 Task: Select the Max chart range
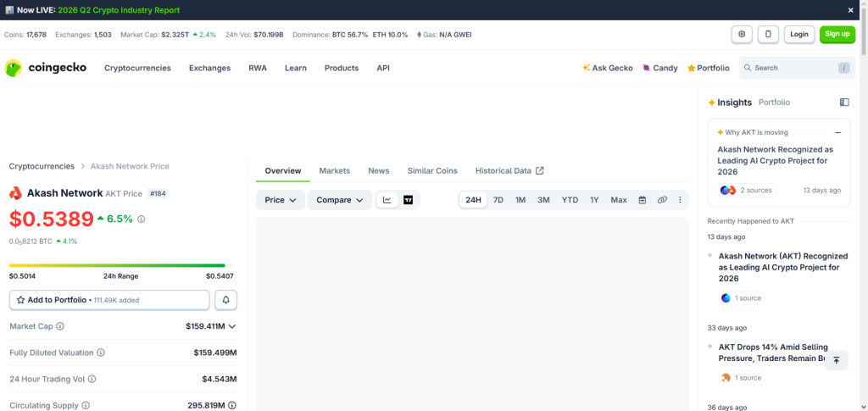(619, 200)
